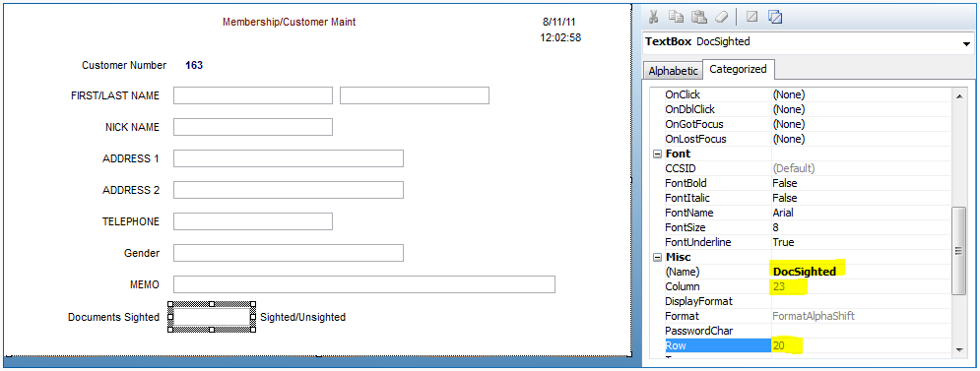Click the (Name) value DocSighted
Image resolution: width=980 pixels, height=371 pixels.
pyautogui.click(x=805, y=272)
